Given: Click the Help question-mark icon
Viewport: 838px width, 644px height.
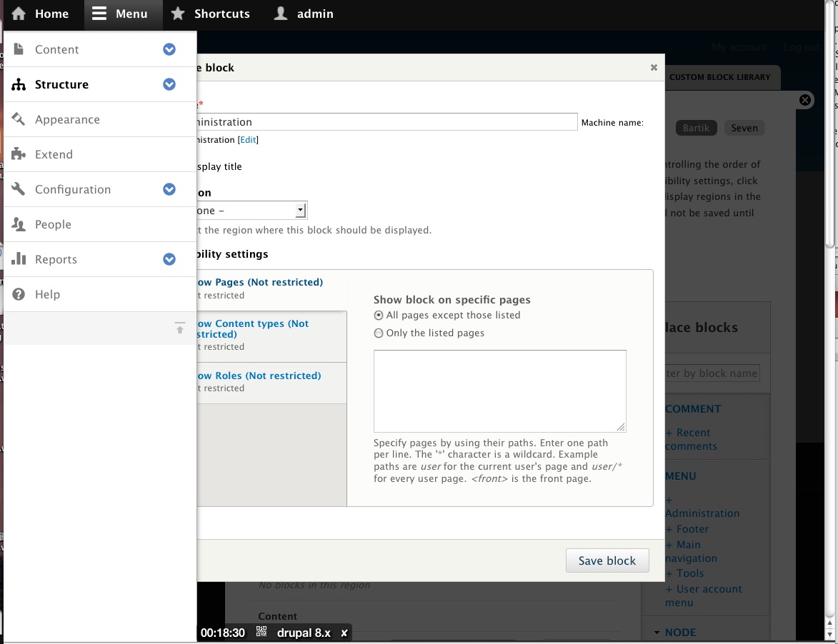Looking at the screenshot, I should coord(19,294).
